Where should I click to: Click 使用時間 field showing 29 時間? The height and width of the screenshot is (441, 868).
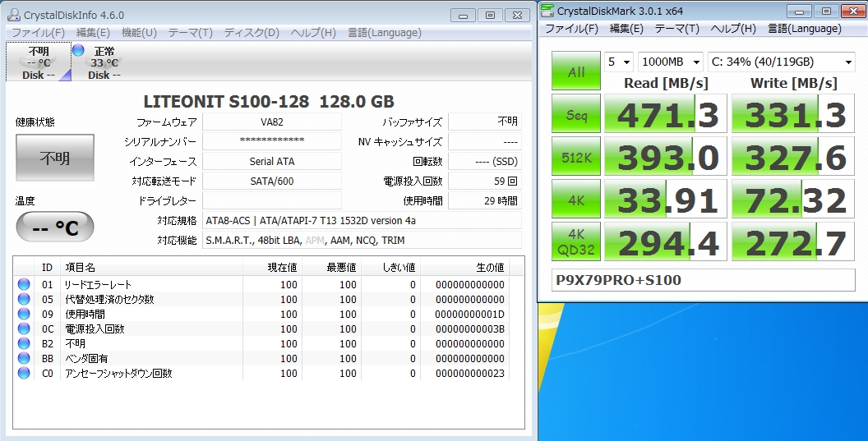point(485,200)
